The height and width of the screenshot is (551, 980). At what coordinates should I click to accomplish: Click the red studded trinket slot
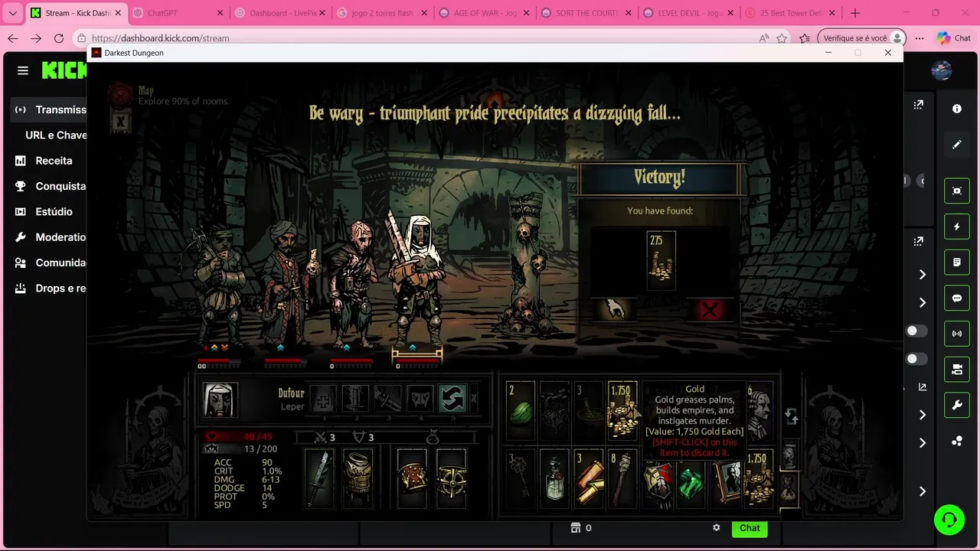pyautogui.click(x=412, y=478)
